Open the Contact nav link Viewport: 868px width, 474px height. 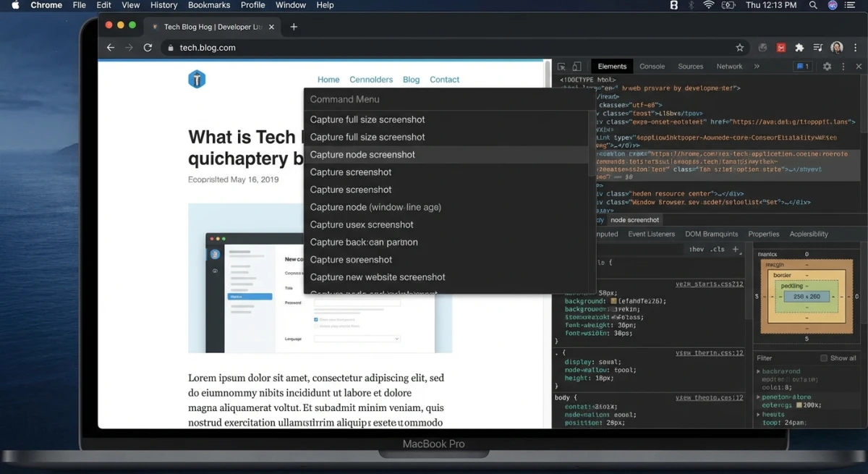click(444, 80)
